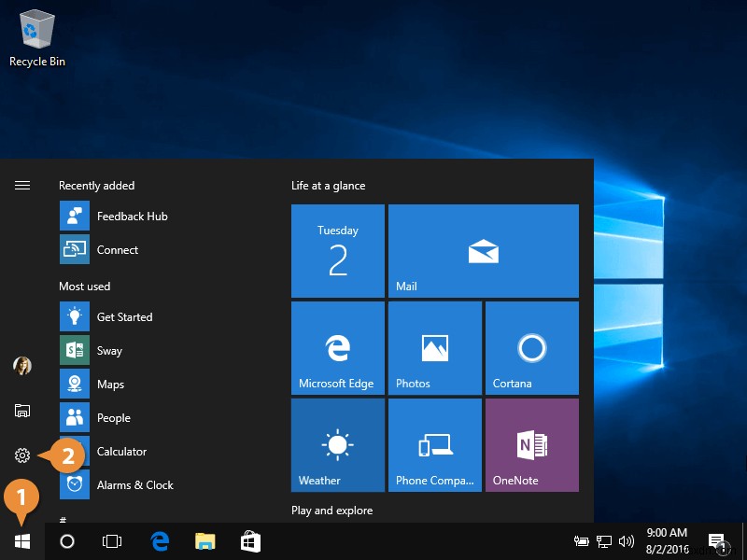747x560 pixels.
Task: Select the Recycle Bin on the desktop
Action: click(36, 30)
